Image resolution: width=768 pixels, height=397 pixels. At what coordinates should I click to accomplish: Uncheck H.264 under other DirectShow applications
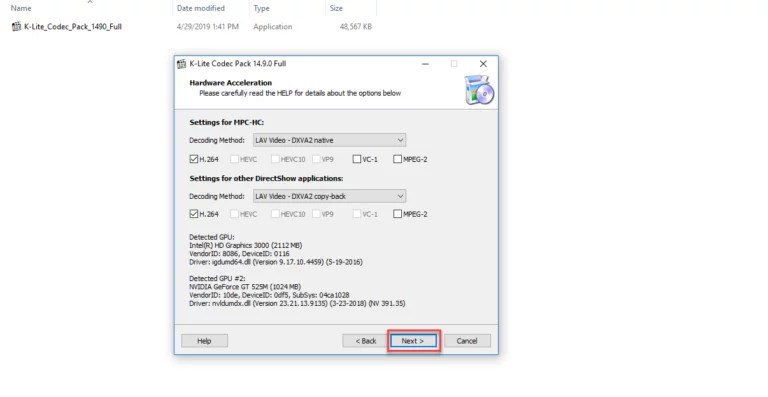click(193, 214)
